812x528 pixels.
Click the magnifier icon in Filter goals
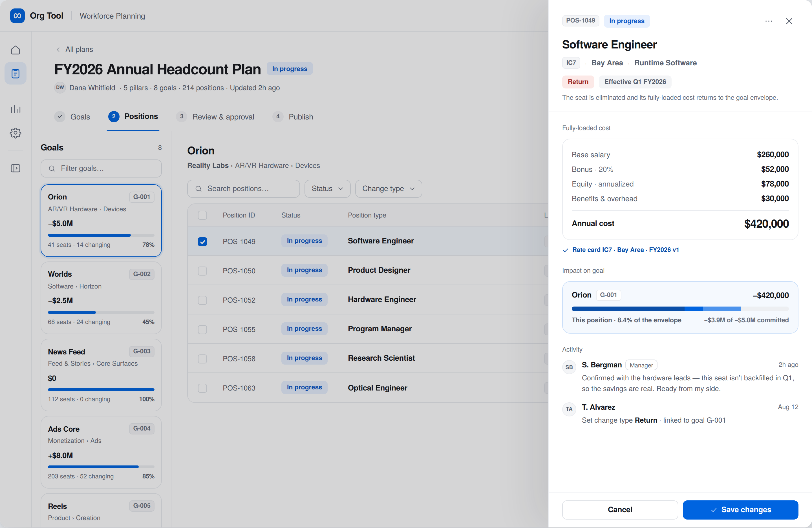[52, 168]
